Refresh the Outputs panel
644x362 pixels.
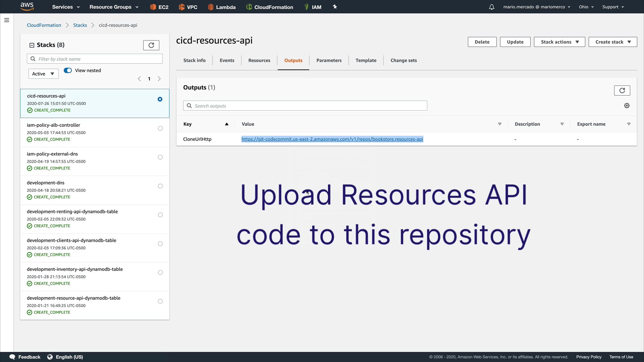coord(622,90)
